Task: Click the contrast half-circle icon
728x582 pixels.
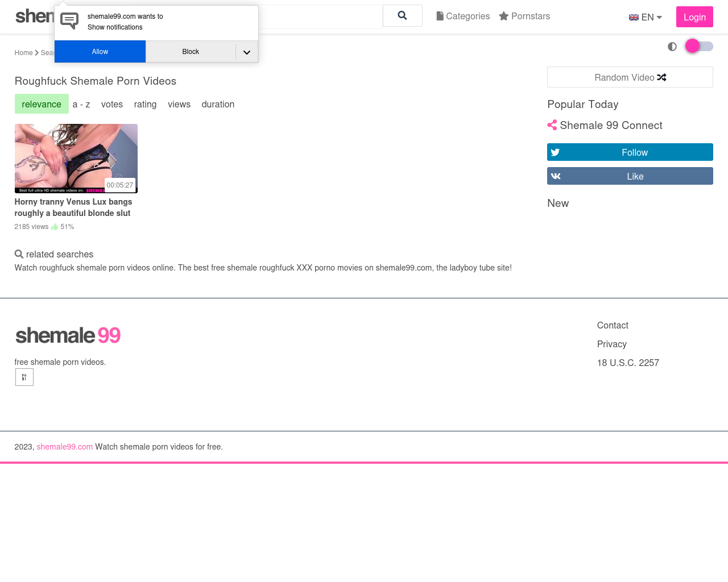Action: click(x=672, y=47)
